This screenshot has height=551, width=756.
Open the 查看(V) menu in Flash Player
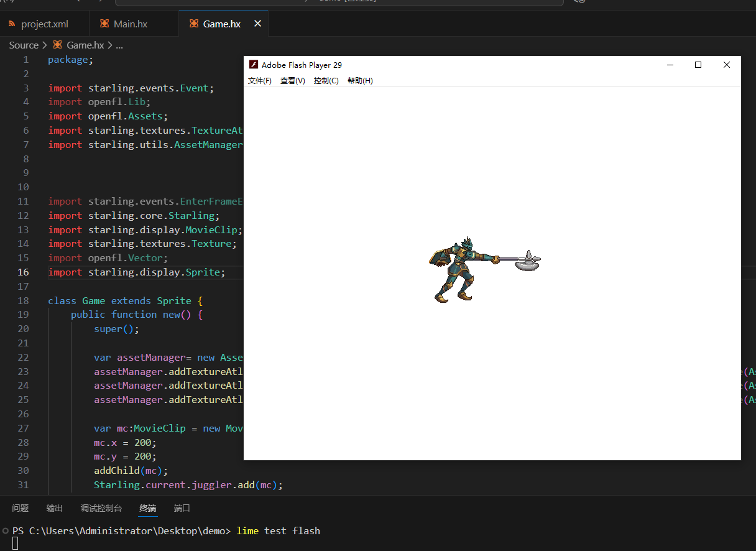(x=292, y=81)
